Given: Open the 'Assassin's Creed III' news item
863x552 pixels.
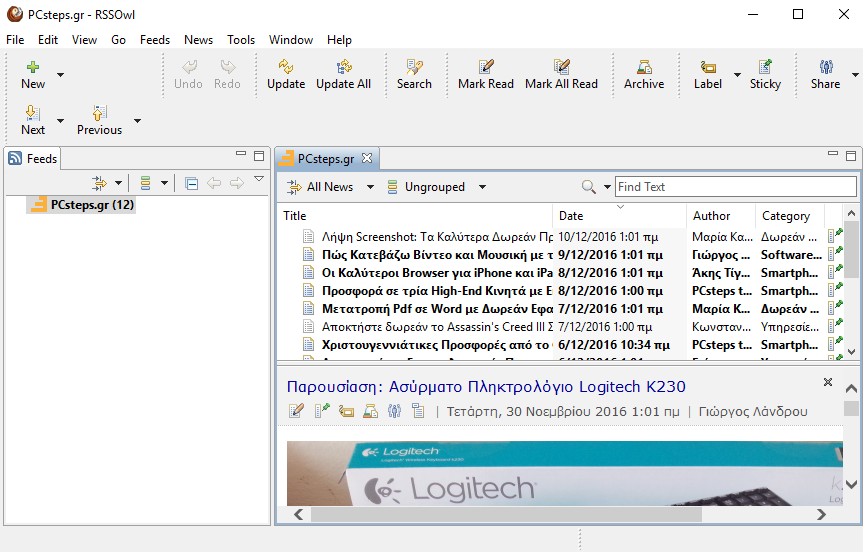Looking at the screenshot, I should point(437,327).
